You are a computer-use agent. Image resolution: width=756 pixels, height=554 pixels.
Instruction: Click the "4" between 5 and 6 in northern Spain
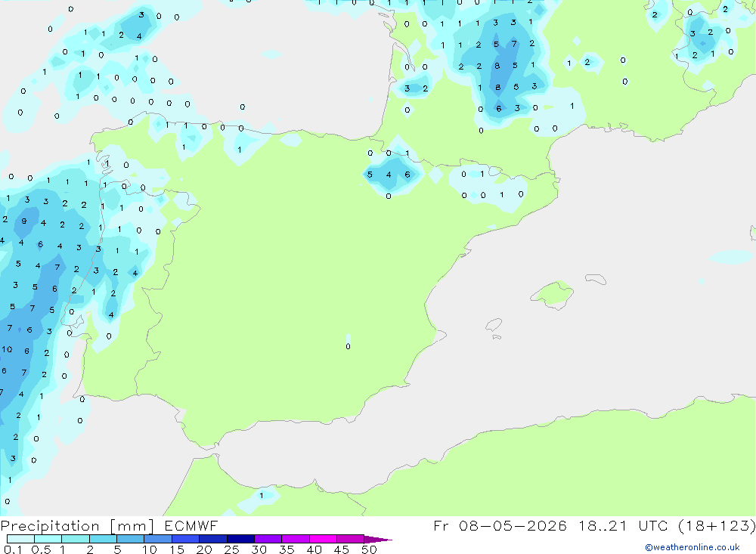pyautogui.click(x=389, y=175)
